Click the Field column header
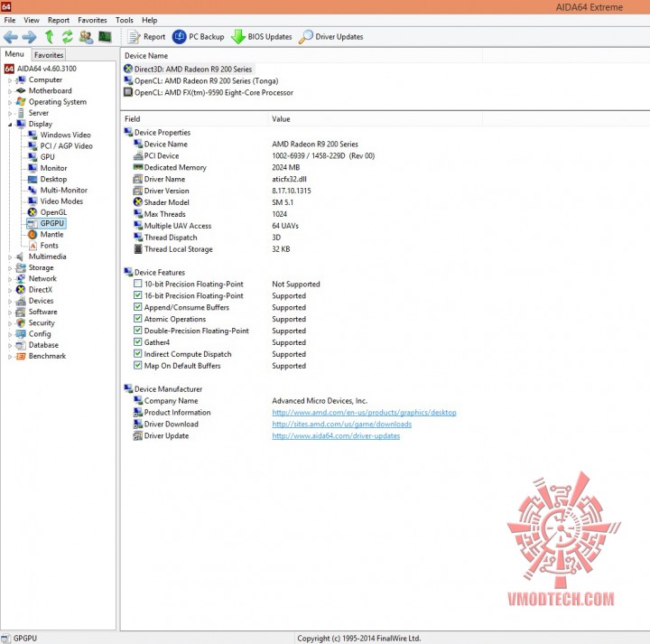 pos(194,119)
